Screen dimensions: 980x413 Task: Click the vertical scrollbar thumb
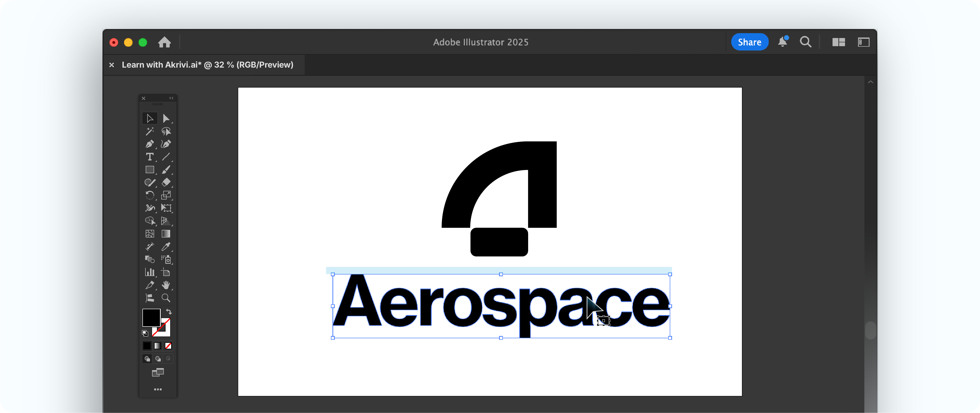[870, 330]
